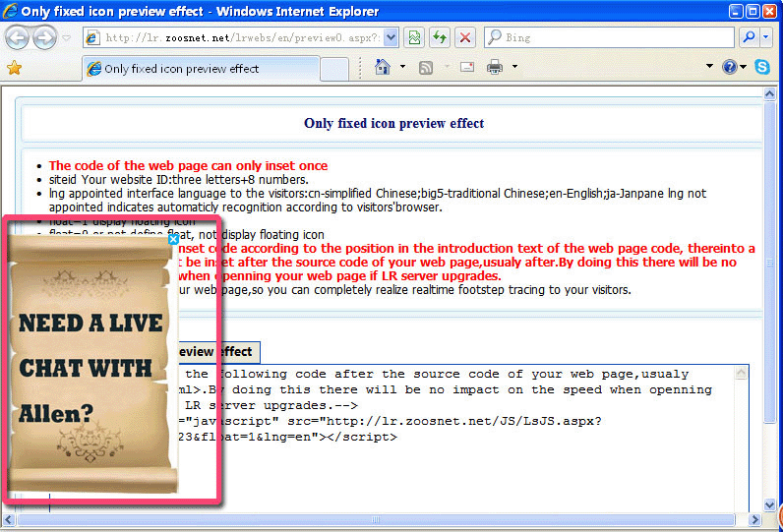The image size is (783, 532).
Task: Click the search magnifier button
Action: [749, 37]
